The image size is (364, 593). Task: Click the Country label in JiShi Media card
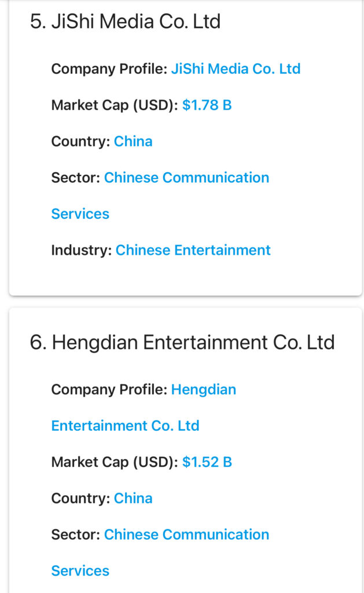tap(80, 141)
